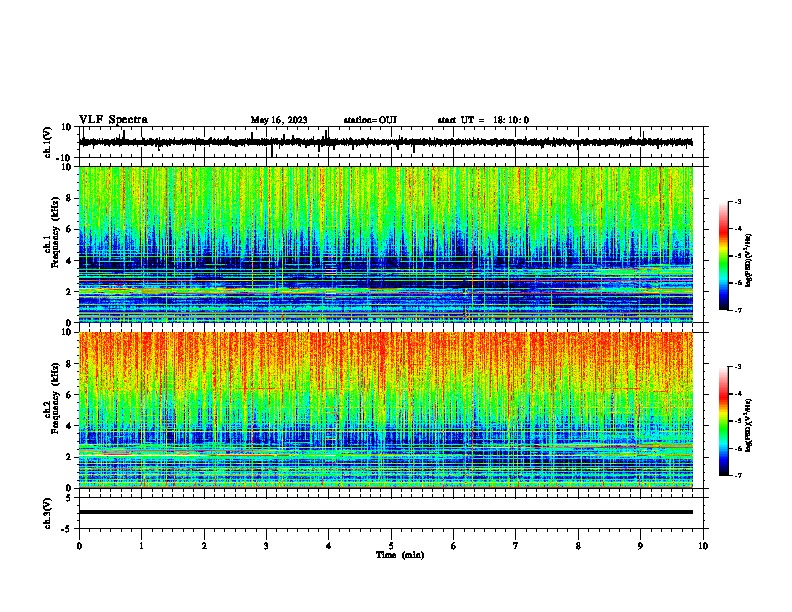Click time axis tick label "1"
792x612 pixels.
(x=141, y=546)
